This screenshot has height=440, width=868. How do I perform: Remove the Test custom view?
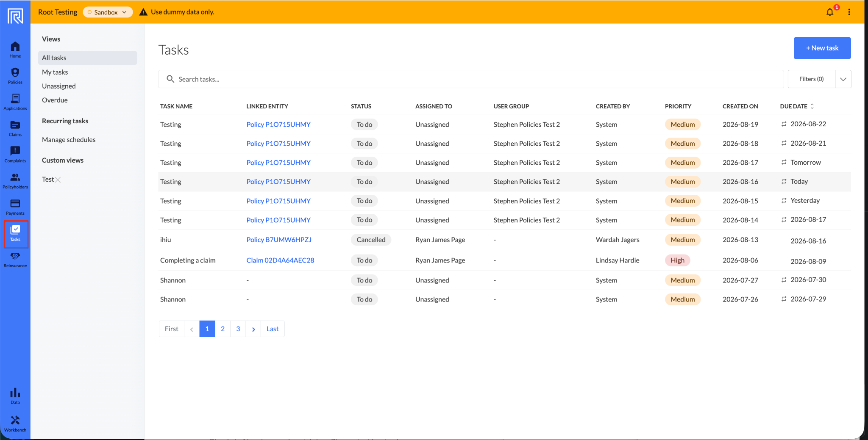tap(58, 180)
